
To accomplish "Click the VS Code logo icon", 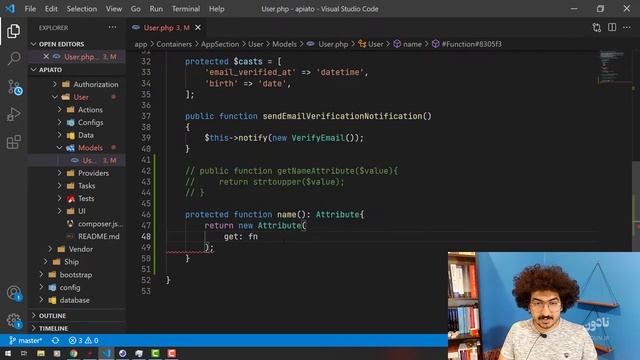I will [10, 9].
